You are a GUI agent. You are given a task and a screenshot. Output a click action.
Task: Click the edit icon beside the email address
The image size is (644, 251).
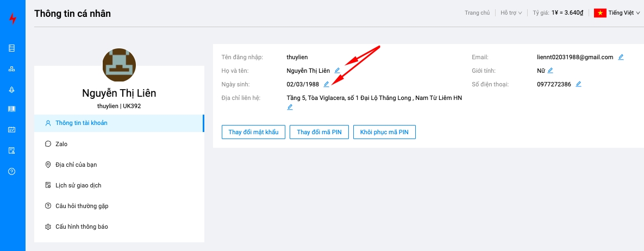pyautogui.click(x=621, y=57)
